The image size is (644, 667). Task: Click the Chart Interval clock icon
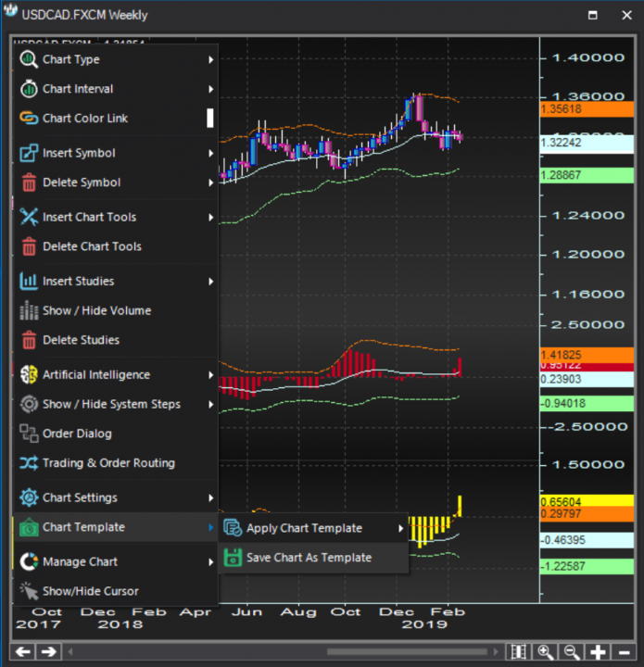pyautogui.click(x=29, y=89)
